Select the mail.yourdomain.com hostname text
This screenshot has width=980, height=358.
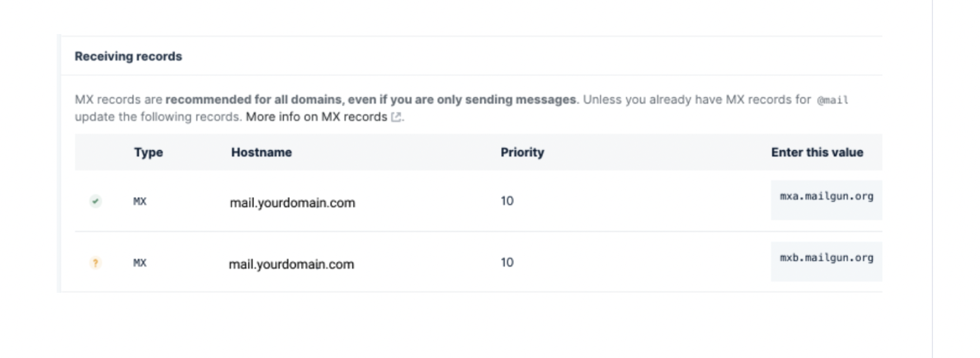click(x=292, y=202)
